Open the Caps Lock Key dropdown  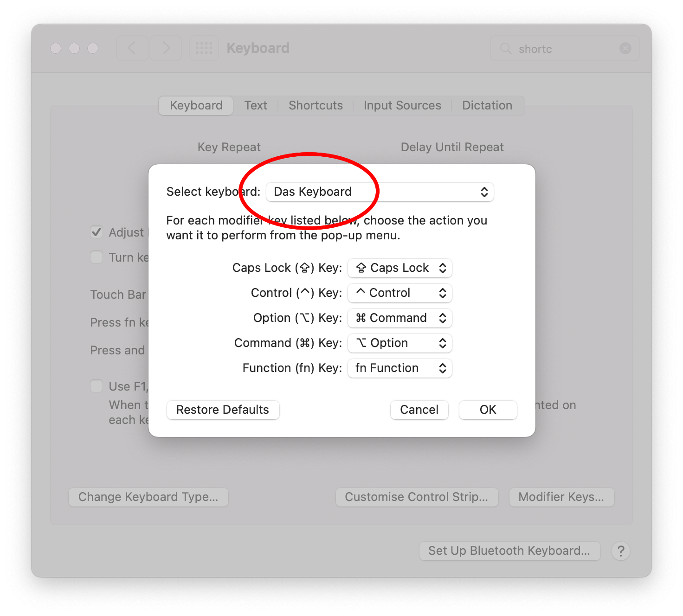click(400, 268)
